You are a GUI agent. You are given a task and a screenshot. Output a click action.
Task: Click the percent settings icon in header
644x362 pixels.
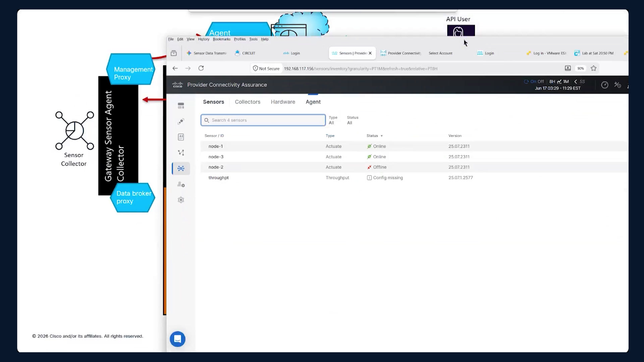tap(618, 85)
